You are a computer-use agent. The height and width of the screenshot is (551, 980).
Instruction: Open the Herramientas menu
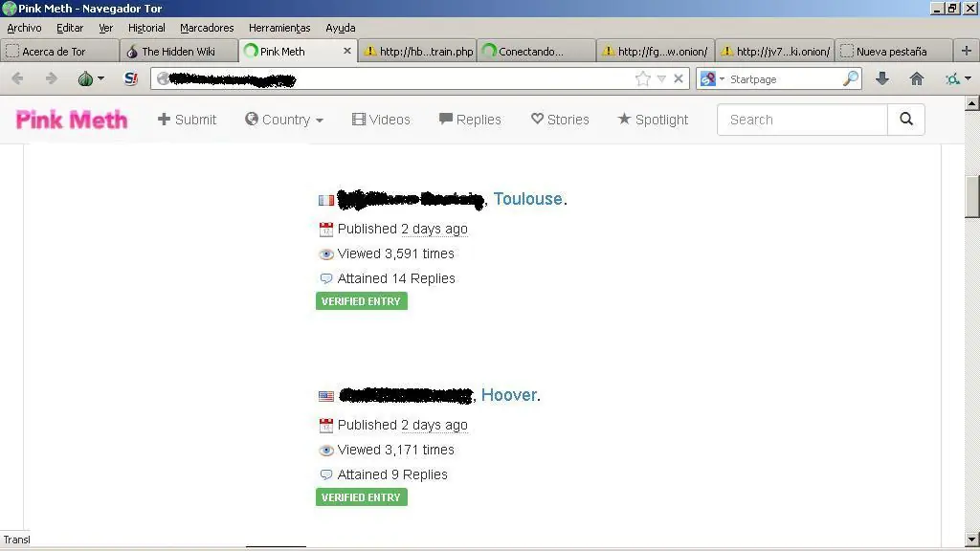tap(279, 28)
